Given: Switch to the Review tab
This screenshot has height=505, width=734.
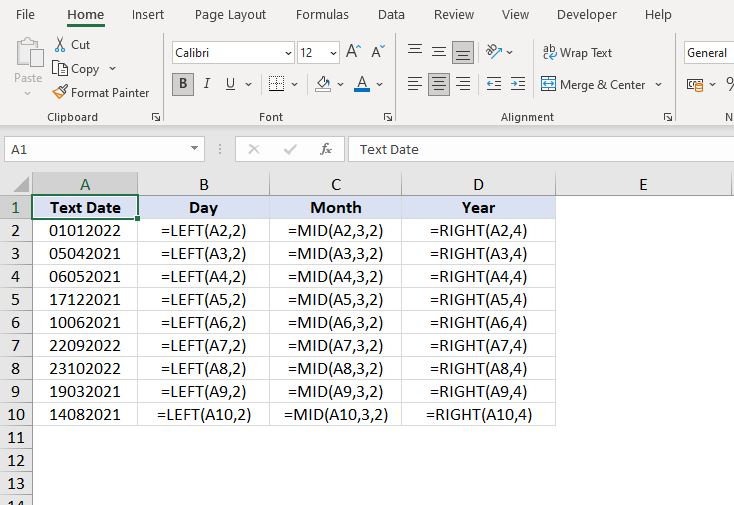Looking at the screenshot, I should tap(454, 15).
